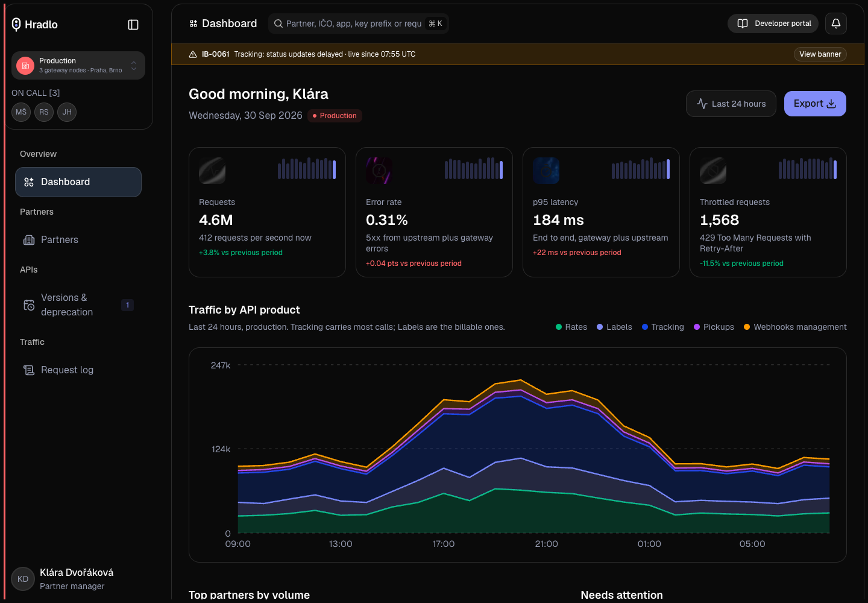Image resolution: width=868 pixels, height=603 pixels.
Task: Click the p95 latency card icon
Action: click(x=546, y=171)
